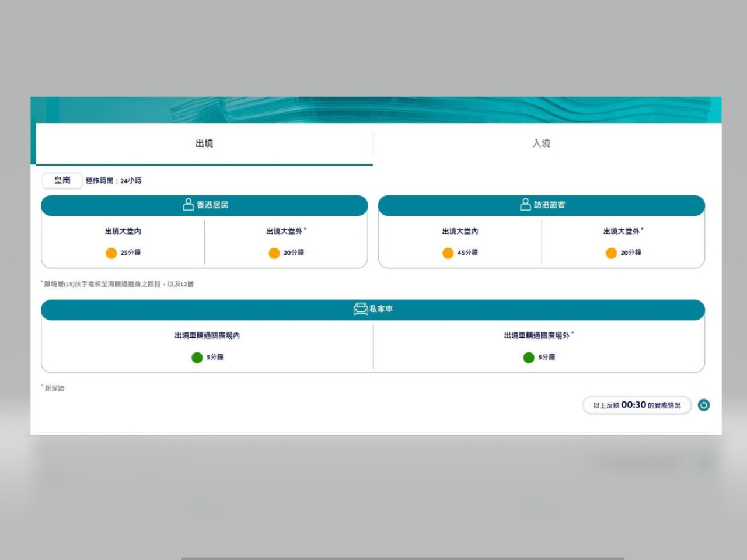Click 出境大堂內 label in 香港居民 card
Image resolution: width=747 pixels, height=560 pixels.
point(123,232)
